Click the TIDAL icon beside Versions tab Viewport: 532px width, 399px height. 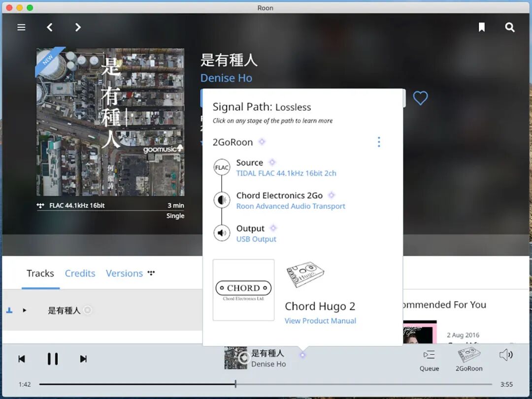coord(151,273)
